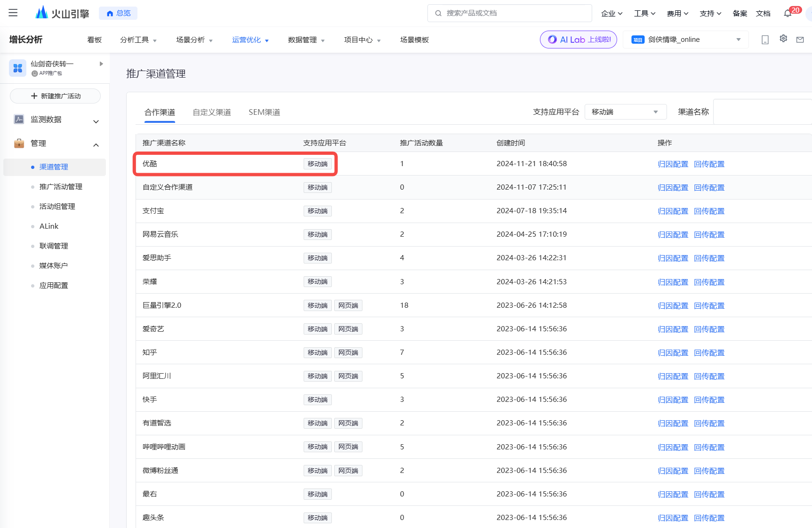The height and width of the screenshot is (528, 812).
Task: Open the 支持 dropdown menu
Action: click(711, 13)
